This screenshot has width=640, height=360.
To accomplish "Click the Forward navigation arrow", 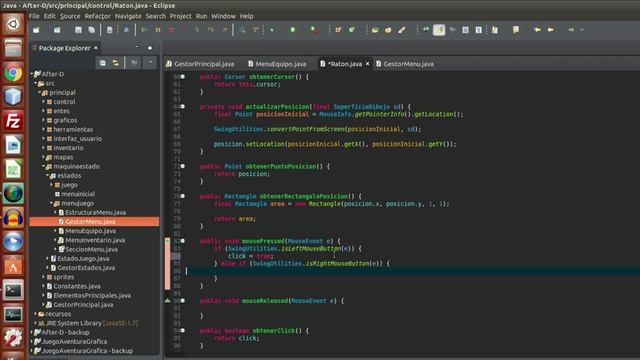I will click(571, 30).
